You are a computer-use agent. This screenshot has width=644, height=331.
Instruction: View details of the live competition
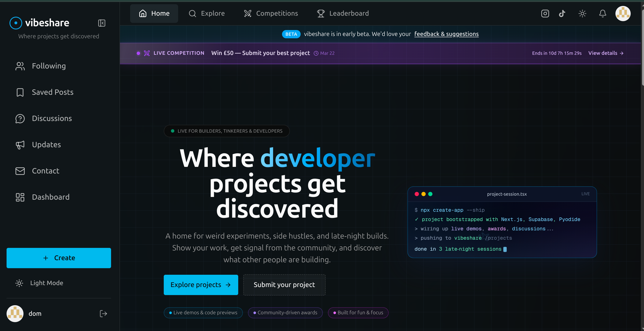click(x=606, y=53)
